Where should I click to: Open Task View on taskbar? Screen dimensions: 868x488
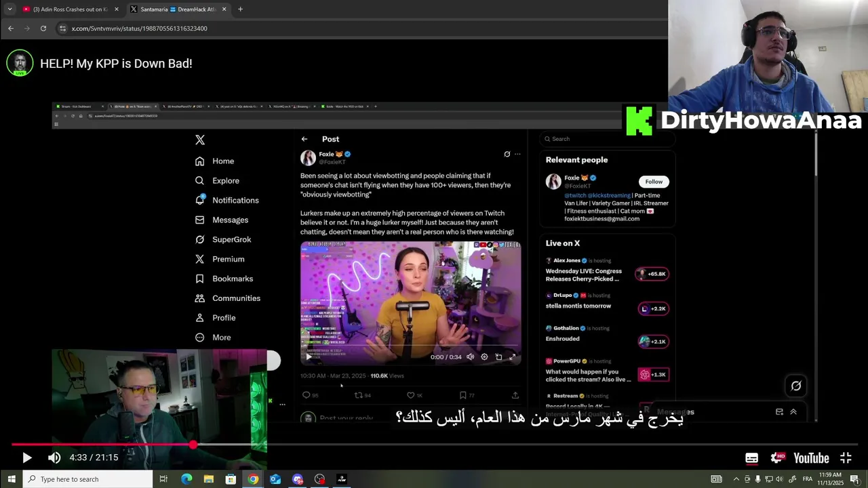tap(163, 479)
